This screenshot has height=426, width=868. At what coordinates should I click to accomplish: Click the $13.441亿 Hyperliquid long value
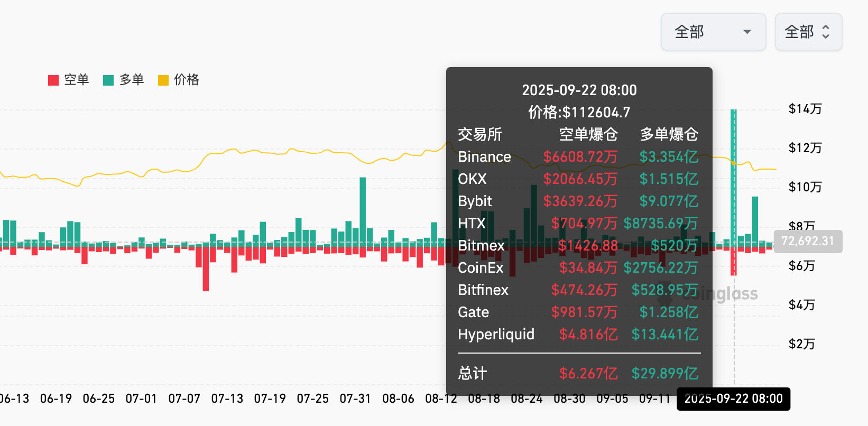[665, 335]
